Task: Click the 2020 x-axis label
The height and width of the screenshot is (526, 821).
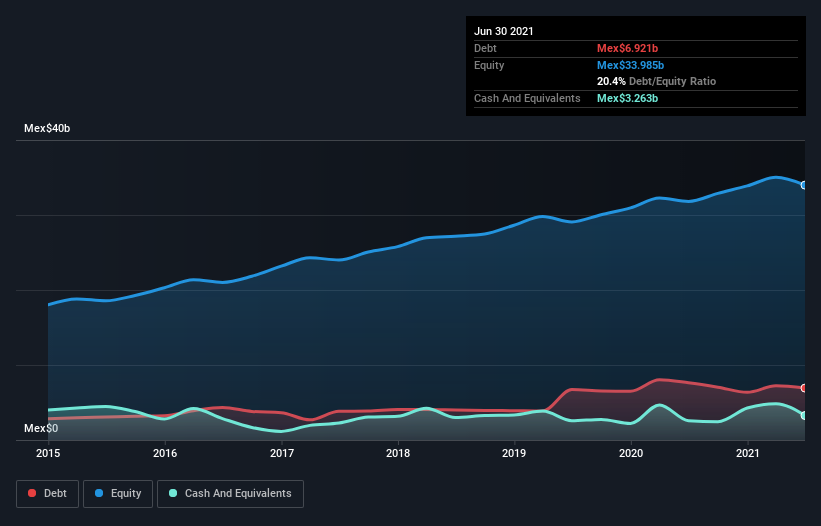Action: 631,453
